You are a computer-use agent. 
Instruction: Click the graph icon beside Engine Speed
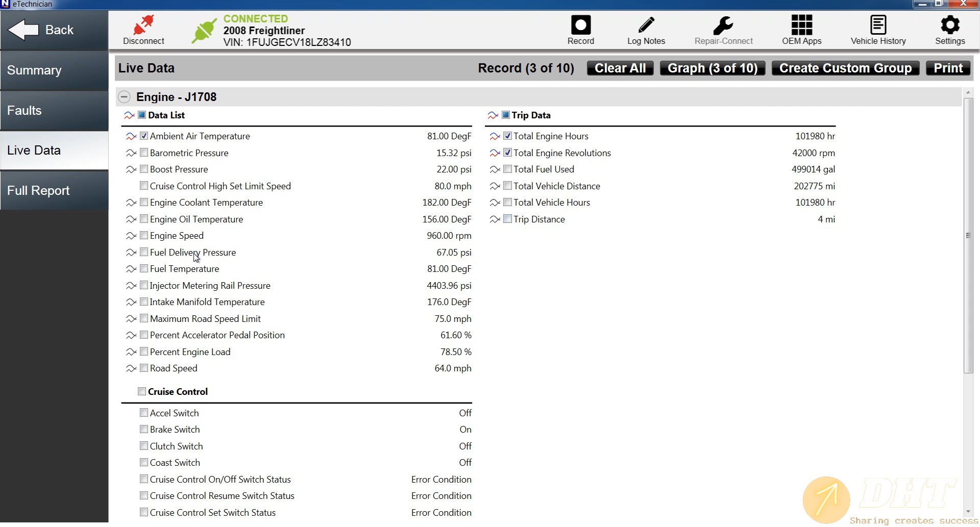coord(131,236)
